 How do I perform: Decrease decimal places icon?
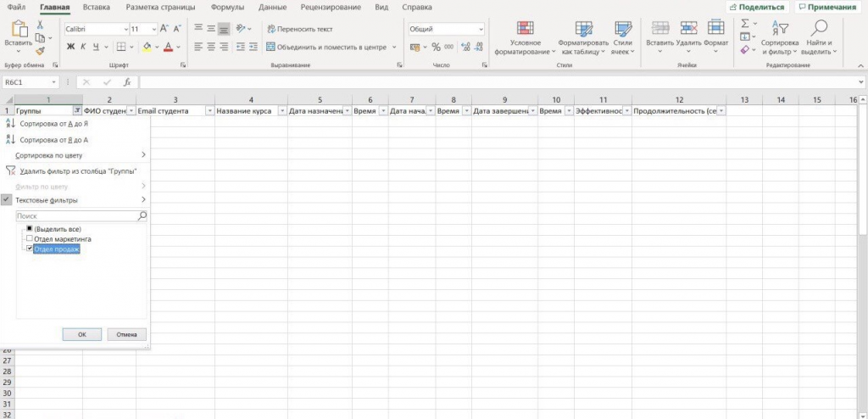tap(479, 47)
